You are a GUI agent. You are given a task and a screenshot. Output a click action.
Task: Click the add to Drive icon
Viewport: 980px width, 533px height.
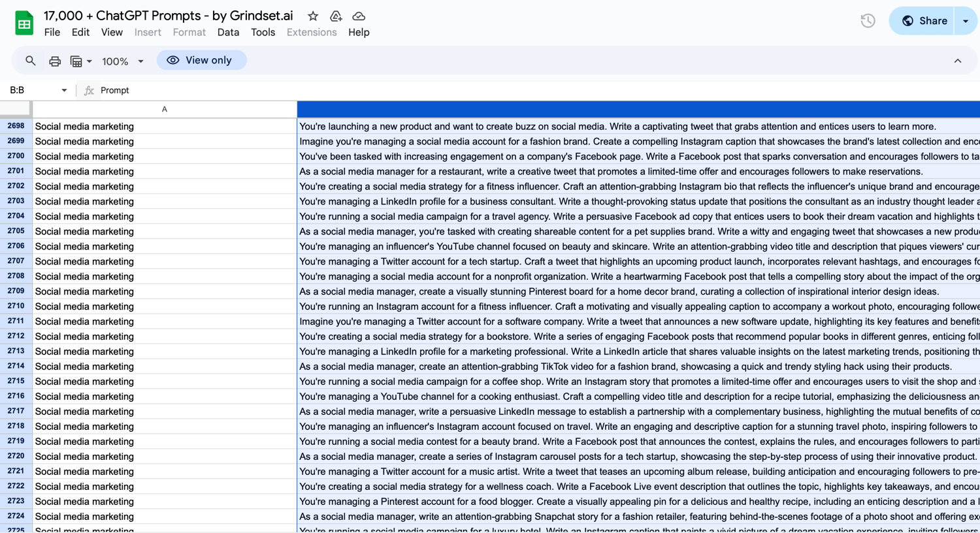(336, 16)
